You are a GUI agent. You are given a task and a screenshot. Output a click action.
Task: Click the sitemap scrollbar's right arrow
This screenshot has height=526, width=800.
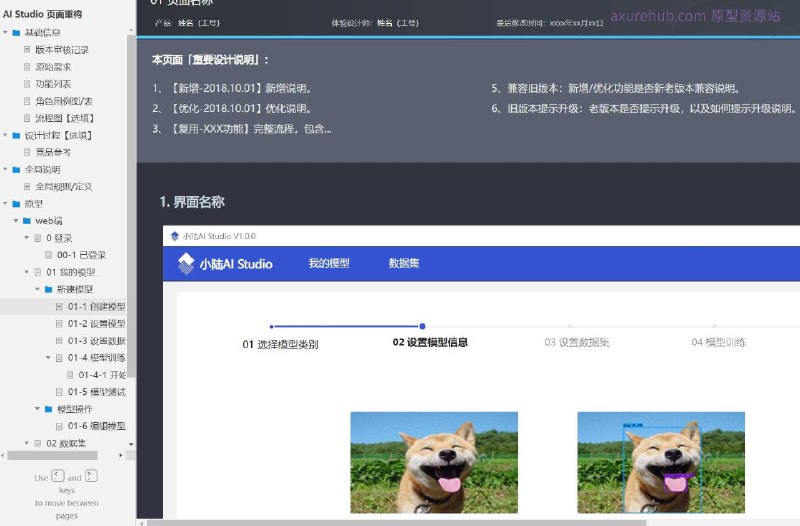tap(121, 455)
